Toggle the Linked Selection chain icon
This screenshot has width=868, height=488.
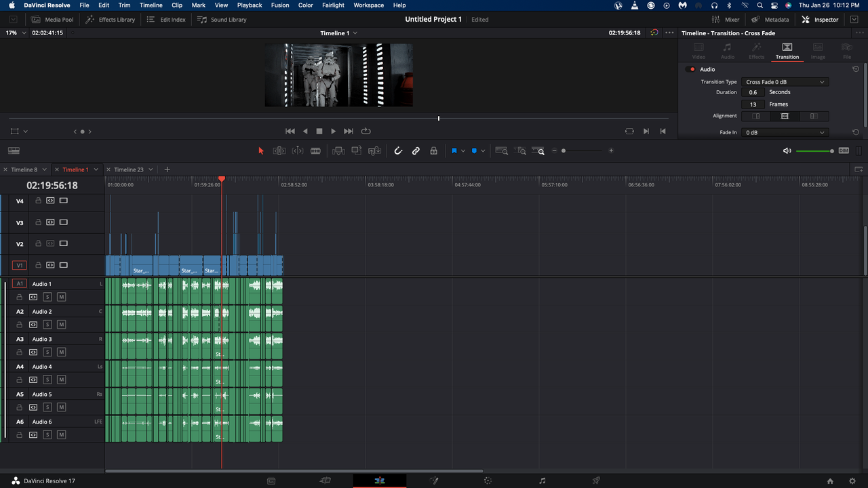416,151
